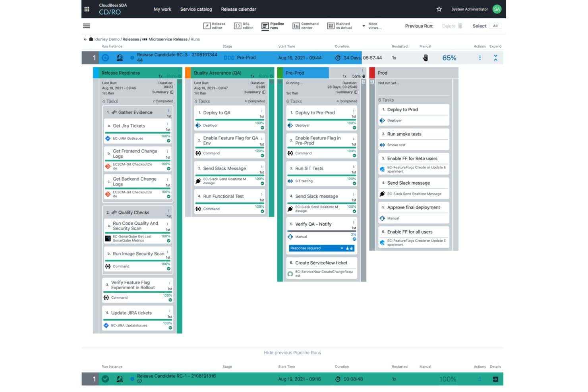Click the 65% progress value on RC-3
Screen dimensions: 588x392
click(449, 58)
